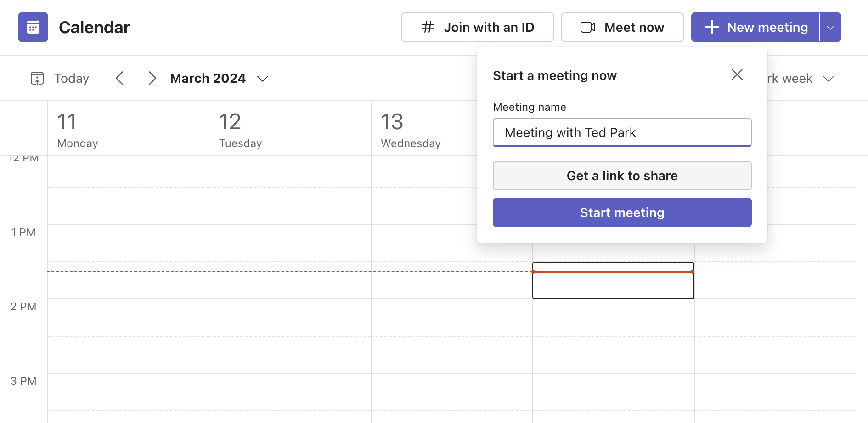Viewport: 868px width, 423px height.
Task: Navigate back using the left chevron
Action: 120,78
